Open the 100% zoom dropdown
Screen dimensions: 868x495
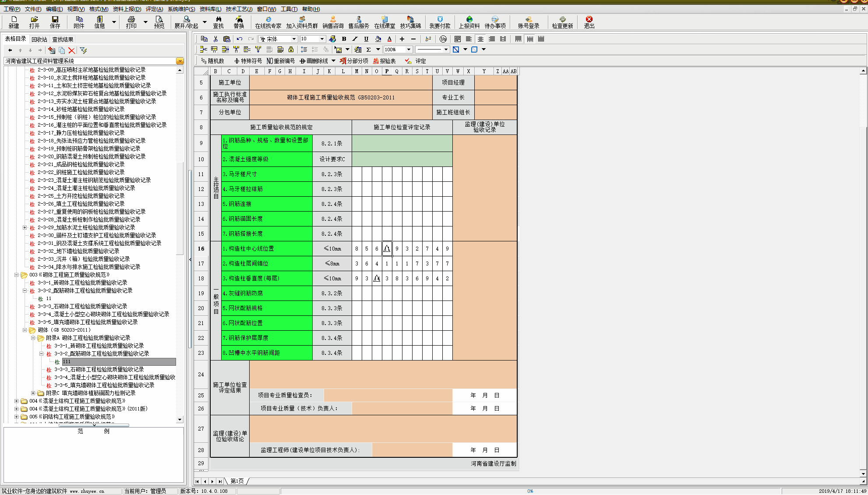click(409, 49)
